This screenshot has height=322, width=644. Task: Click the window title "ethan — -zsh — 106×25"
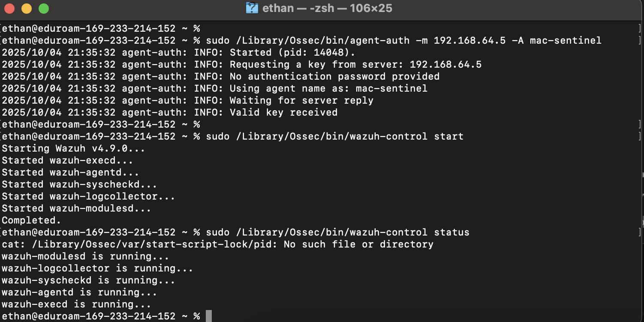point(327,8)
